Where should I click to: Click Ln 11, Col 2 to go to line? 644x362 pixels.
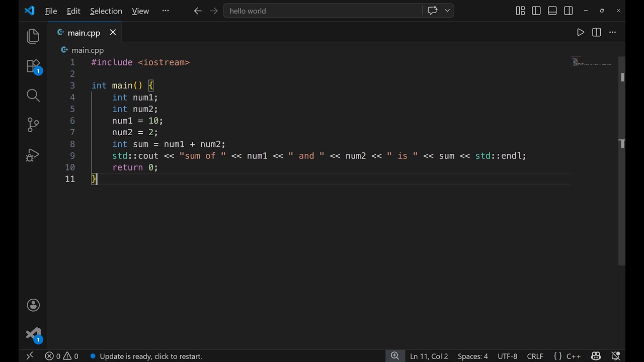tap(429, 356)
